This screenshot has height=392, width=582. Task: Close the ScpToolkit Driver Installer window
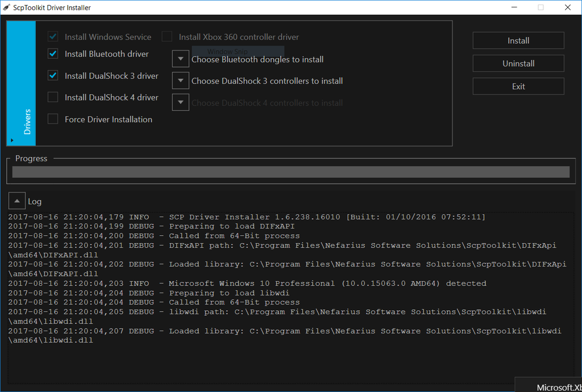click(x=568, y=7)
